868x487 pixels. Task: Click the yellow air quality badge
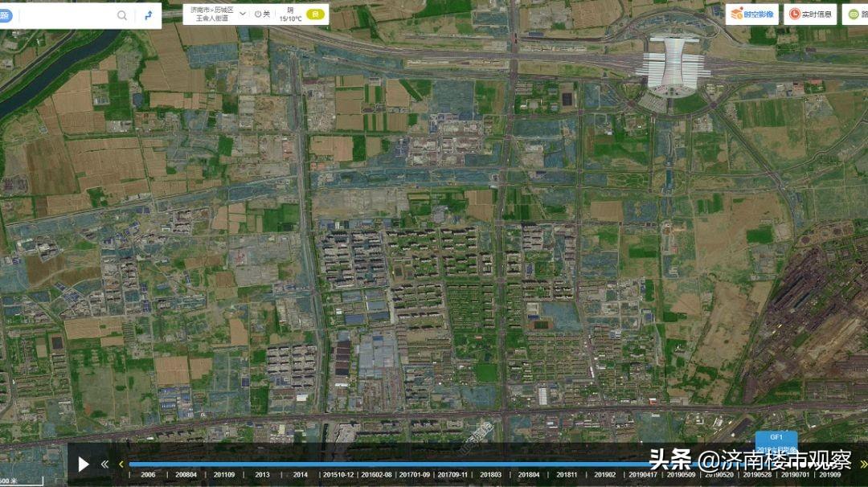pos(315,14)
